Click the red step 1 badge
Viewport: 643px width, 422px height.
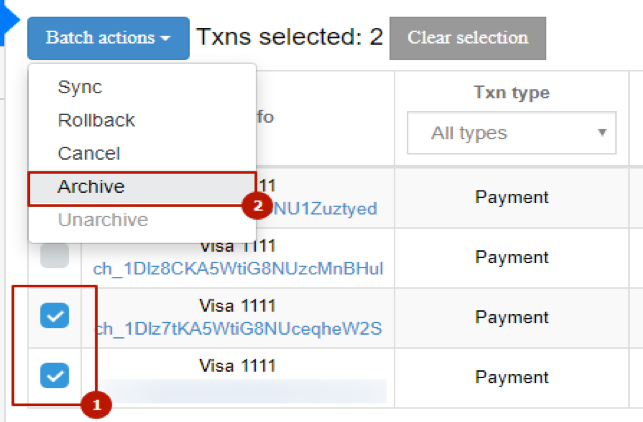coord(96,405)
